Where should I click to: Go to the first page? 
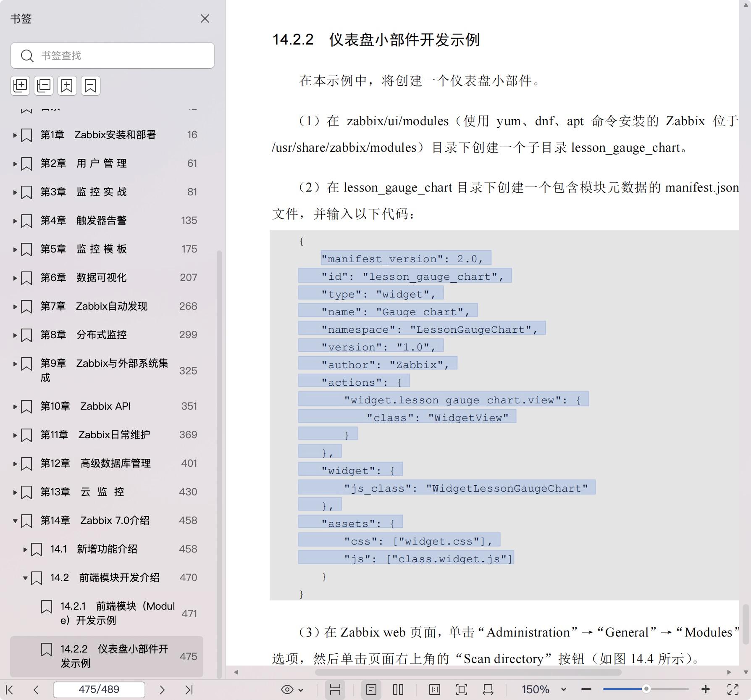10,689
